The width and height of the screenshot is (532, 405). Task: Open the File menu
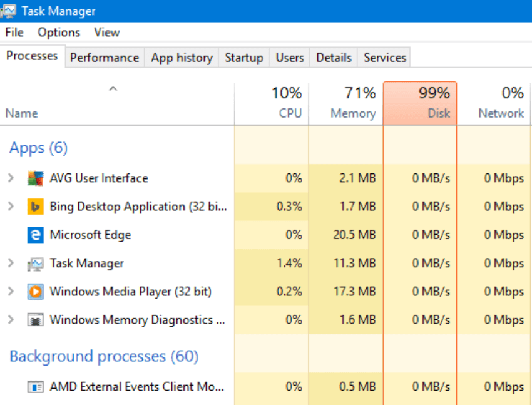[x=14, y=33]
